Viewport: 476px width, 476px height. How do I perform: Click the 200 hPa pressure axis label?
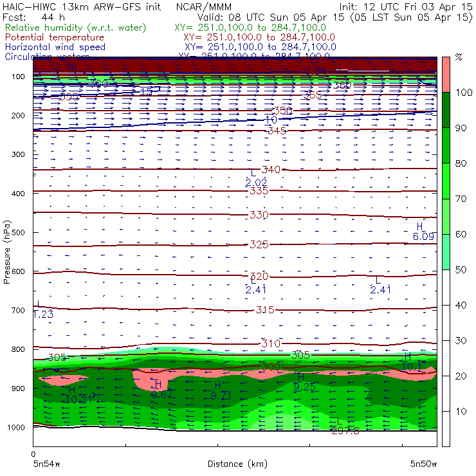(18, 115)
